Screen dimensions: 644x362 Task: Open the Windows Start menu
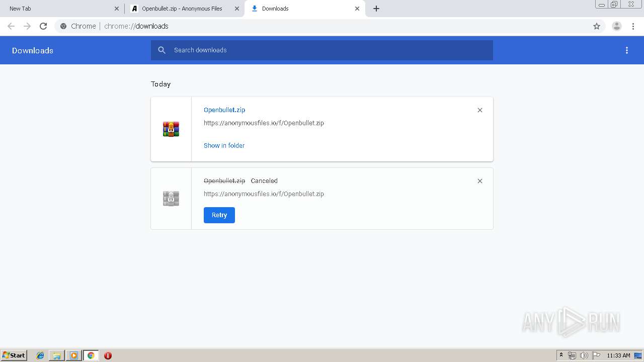coord(14,355)
